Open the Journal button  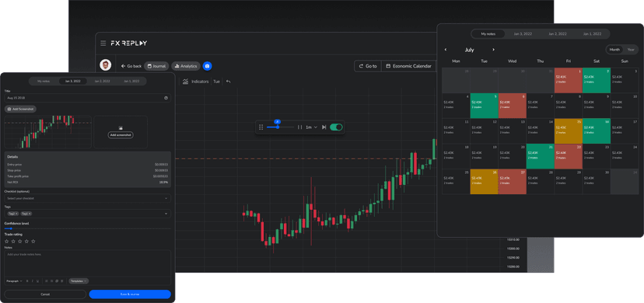(x=156, y=66)
